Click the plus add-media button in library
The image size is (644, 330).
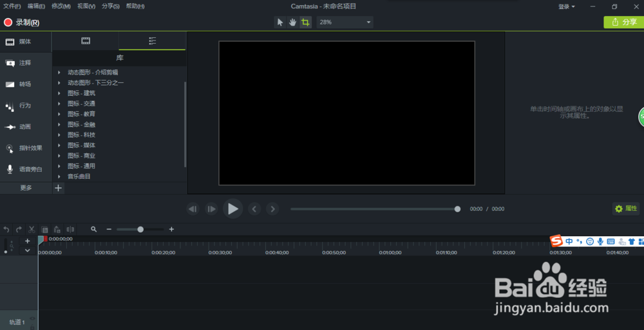(59, 188)
